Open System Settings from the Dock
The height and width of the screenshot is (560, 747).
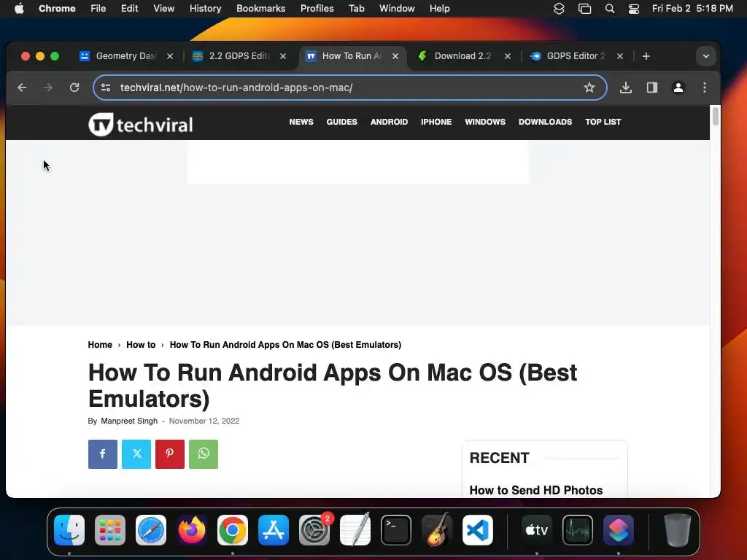tap(314, 530)
